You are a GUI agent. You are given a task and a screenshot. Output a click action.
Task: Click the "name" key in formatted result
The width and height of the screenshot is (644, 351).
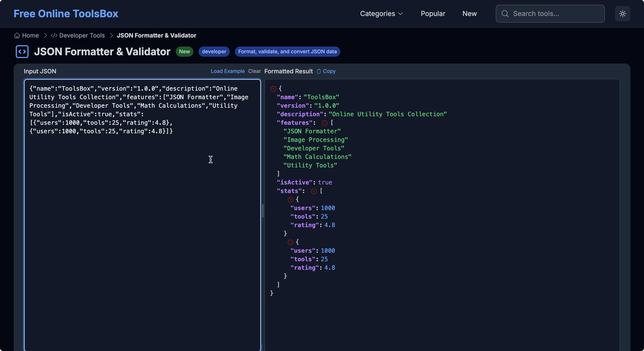pyautogui.click(x=287, y=97)
